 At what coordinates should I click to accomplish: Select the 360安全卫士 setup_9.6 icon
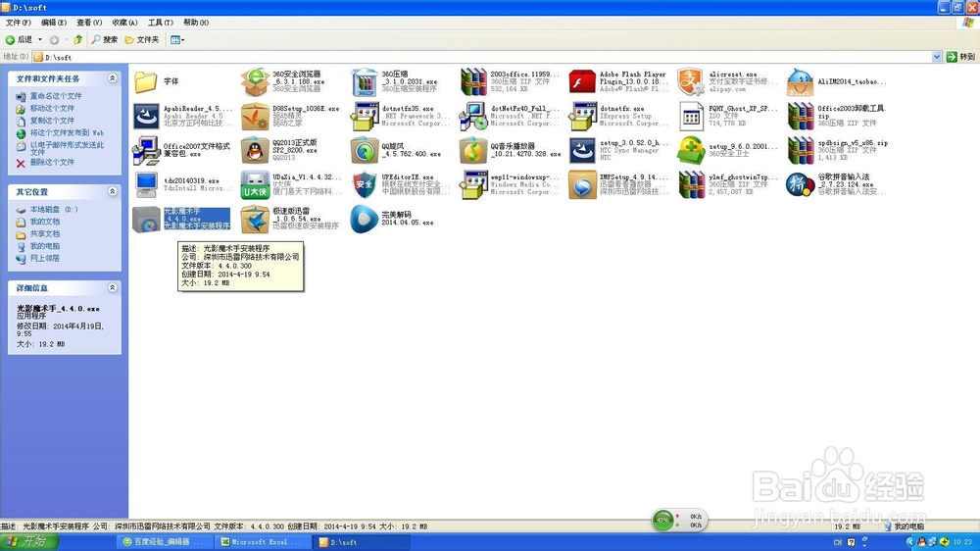coord(691,151)
